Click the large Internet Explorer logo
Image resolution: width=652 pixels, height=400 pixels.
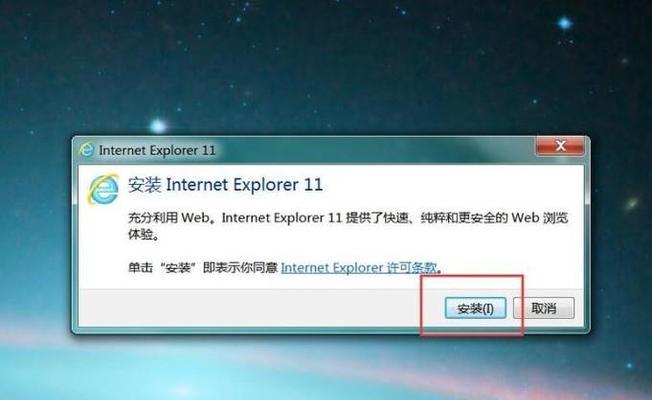coord(103,190)
